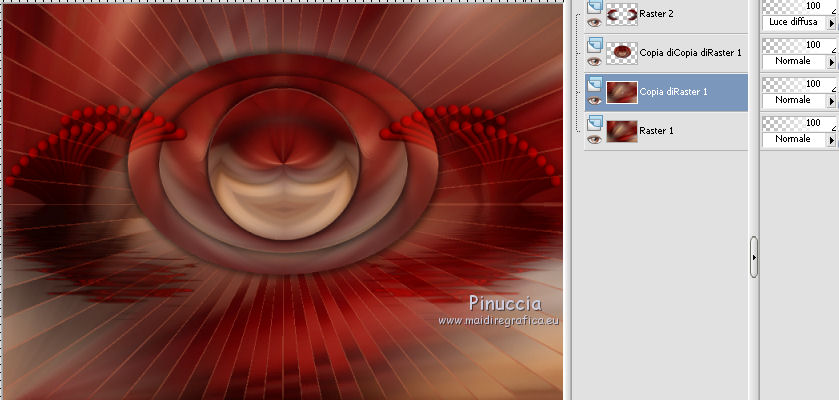
Task: Select layer name Copia diCopia diRaster 1
Action: (690, 53)
